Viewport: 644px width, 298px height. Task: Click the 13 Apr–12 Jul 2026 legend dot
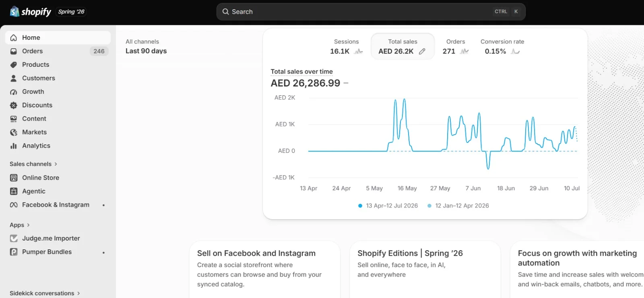pos(360,206)
